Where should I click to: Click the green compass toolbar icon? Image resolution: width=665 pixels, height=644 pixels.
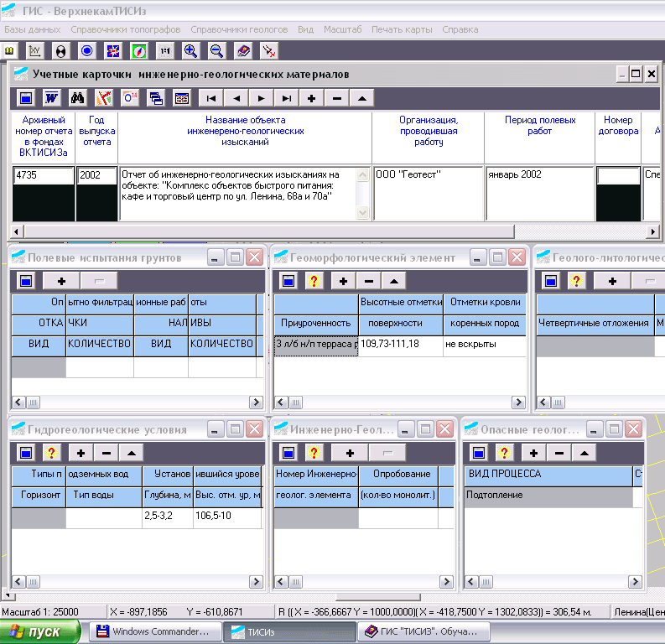click(139, 51)
